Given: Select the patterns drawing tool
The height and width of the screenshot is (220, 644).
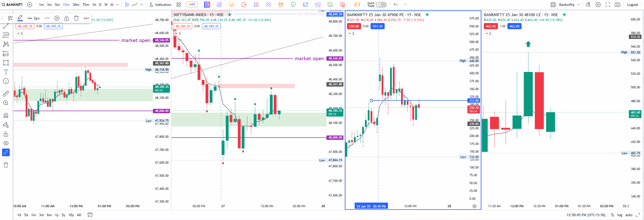Looking at the screenshot, I should point(6,44).
